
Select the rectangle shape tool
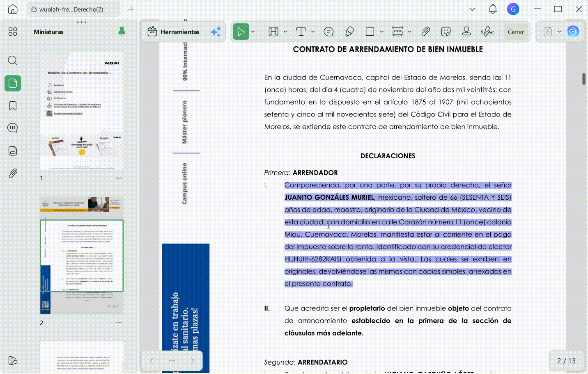(x=370, y=32)
